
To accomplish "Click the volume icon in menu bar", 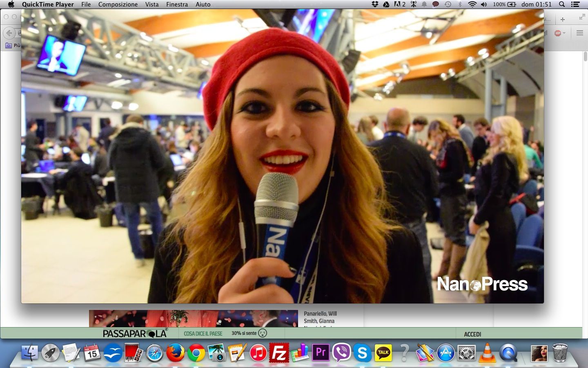I will tap(484, 4).
